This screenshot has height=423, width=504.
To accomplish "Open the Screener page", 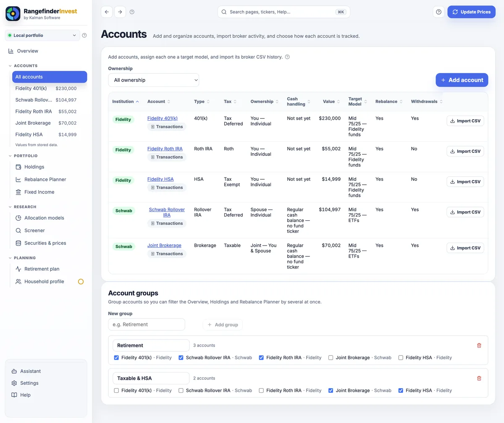I will tap(50, 230).
